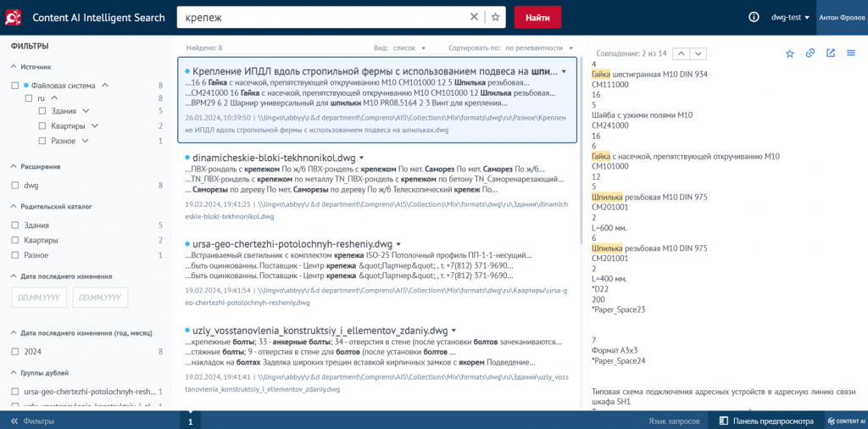This screenshot has height=429, width=868.
Task: Check Разное under Родительский каталог
Action: 15,255
